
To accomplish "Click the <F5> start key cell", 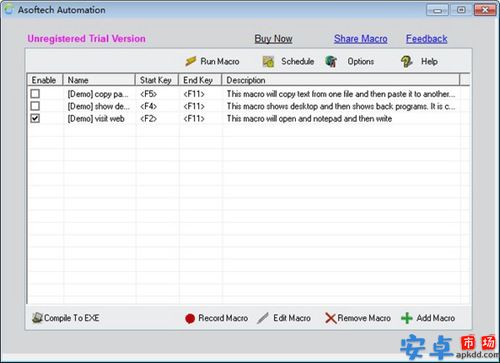I will 148,94.
